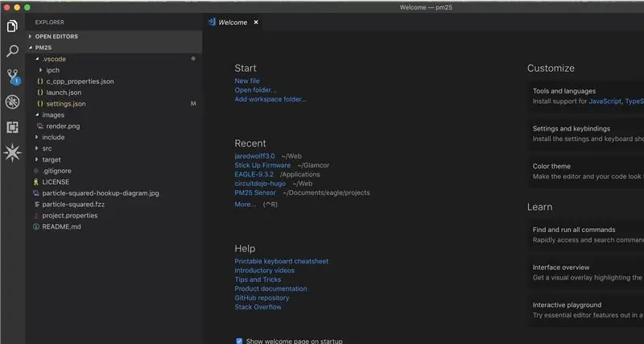The height and width of the screenshot is (344, 644).
Task: Open the modified settings.json file
Action: tap(114, 104)
